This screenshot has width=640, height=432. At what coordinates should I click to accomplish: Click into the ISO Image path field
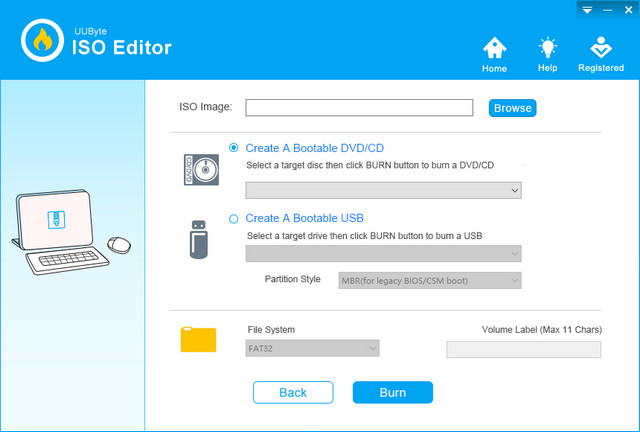[x=359, y=108]
